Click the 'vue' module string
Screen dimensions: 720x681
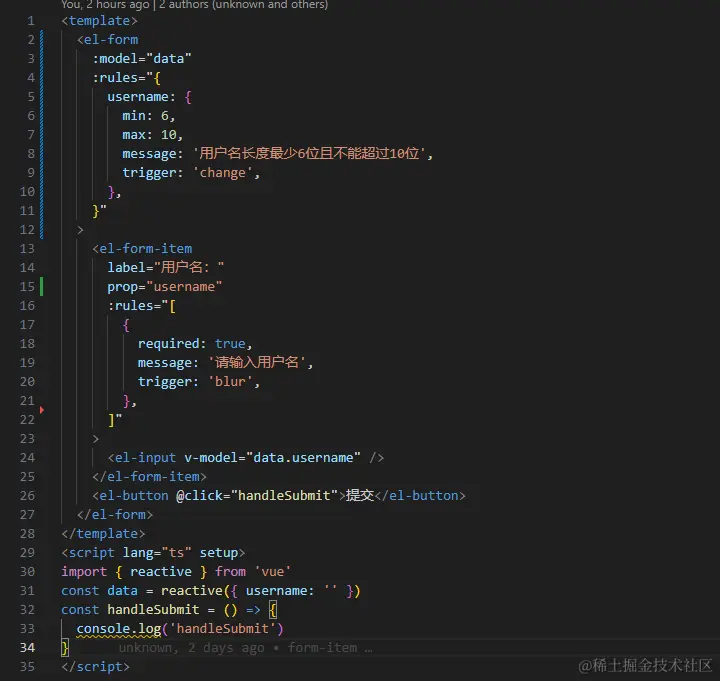click(273, 571)
